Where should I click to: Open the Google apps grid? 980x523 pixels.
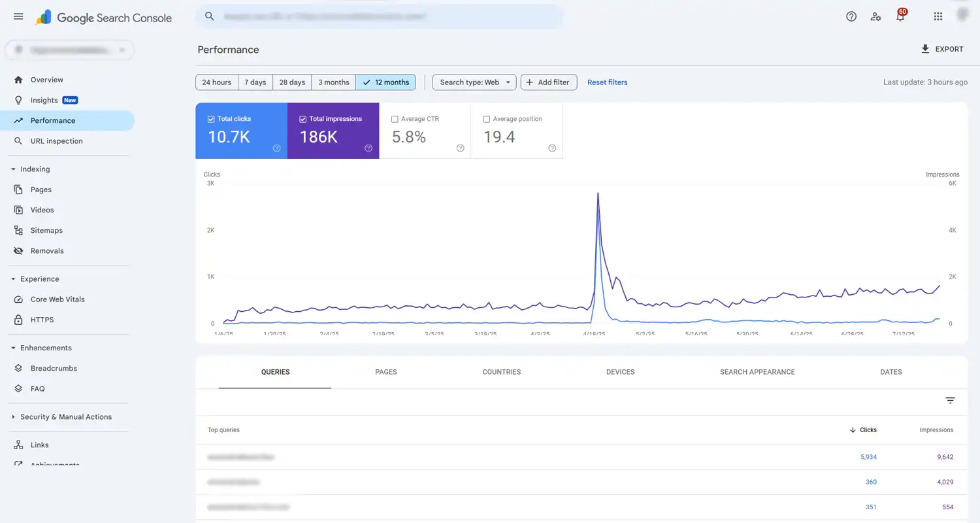click(938, 16)
